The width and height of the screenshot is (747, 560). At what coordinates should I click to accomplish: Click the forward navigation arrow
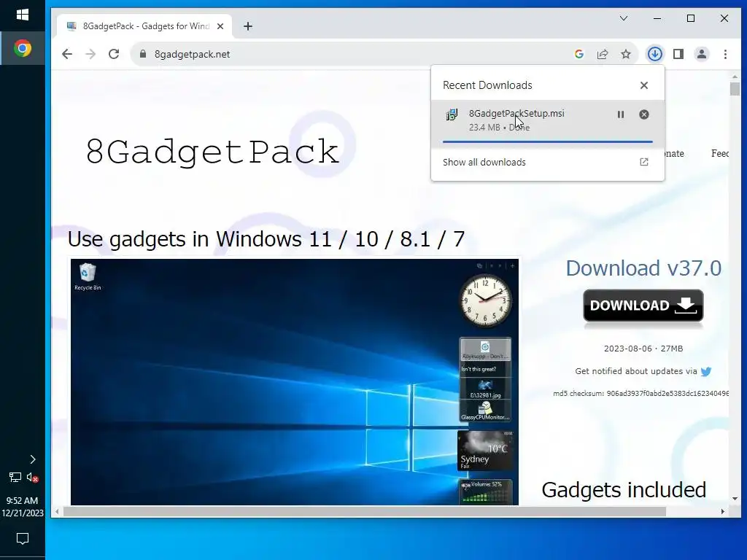[90, 54]
